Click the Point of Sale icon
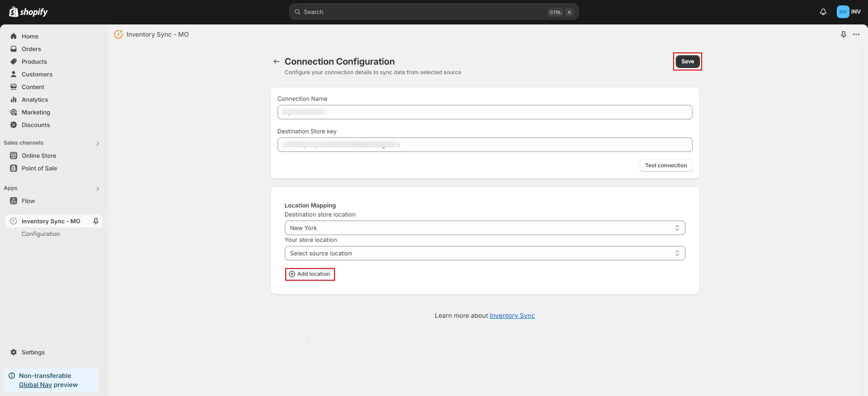Viewport: 868px width, 396px height. pyautogui.click(x=14, y=168)
